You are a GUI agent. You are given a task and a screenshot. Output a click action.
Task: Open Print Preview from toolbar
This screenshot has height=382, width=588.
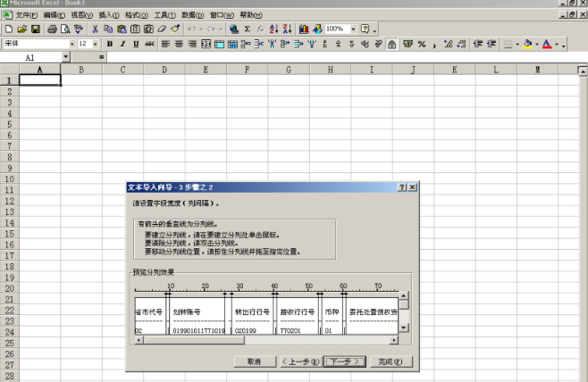(x=65, y=29)
